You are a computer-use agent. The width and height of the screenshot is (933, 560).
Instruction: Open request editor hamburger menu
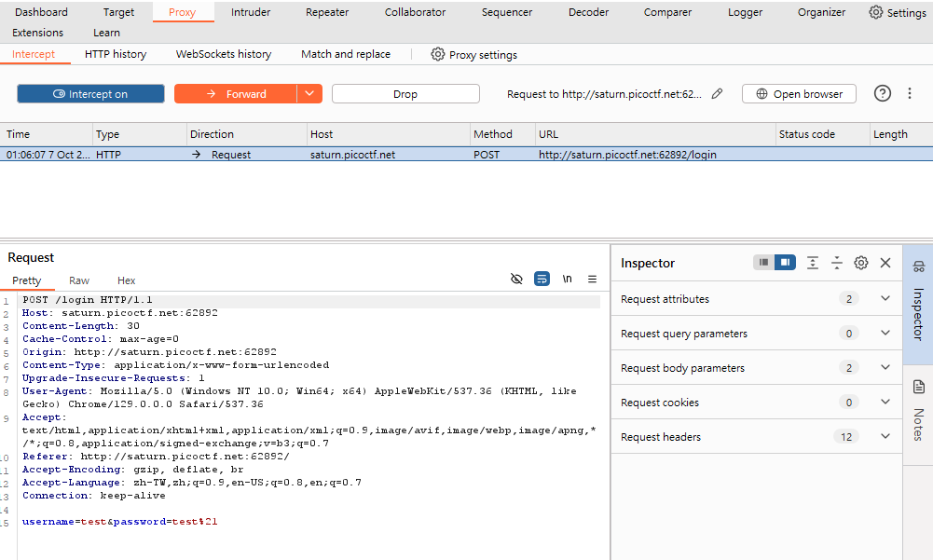(592, 279)
